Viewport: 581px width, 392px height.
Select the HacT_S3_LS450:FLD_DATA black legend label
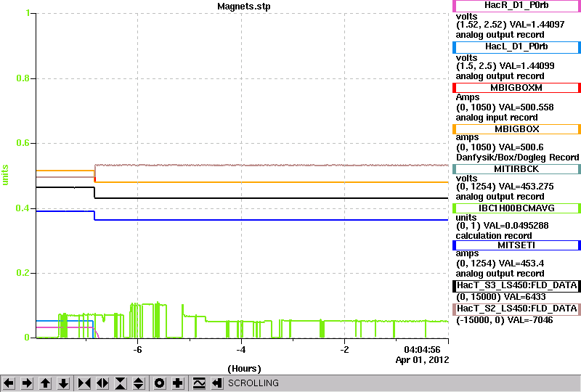pyautogui.click(x=516, y=286)
